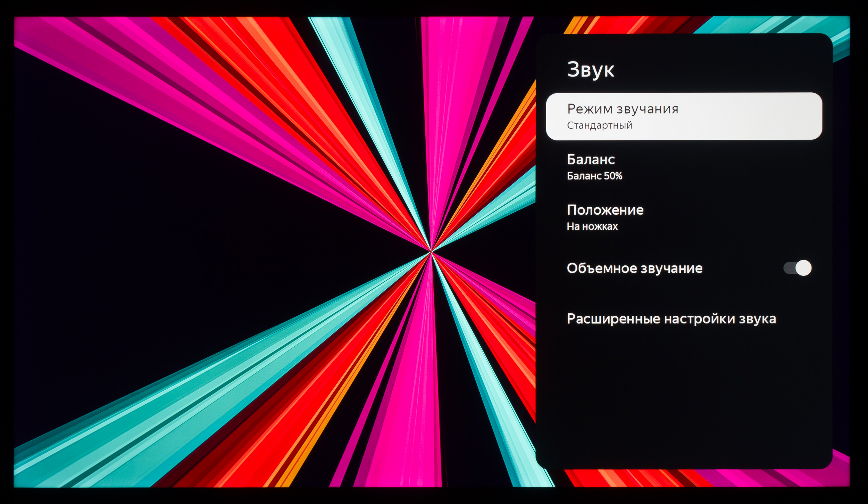Click the Звук panel heading
The image size is (868, 504).
pyautogui.click(x=590, y=70)
